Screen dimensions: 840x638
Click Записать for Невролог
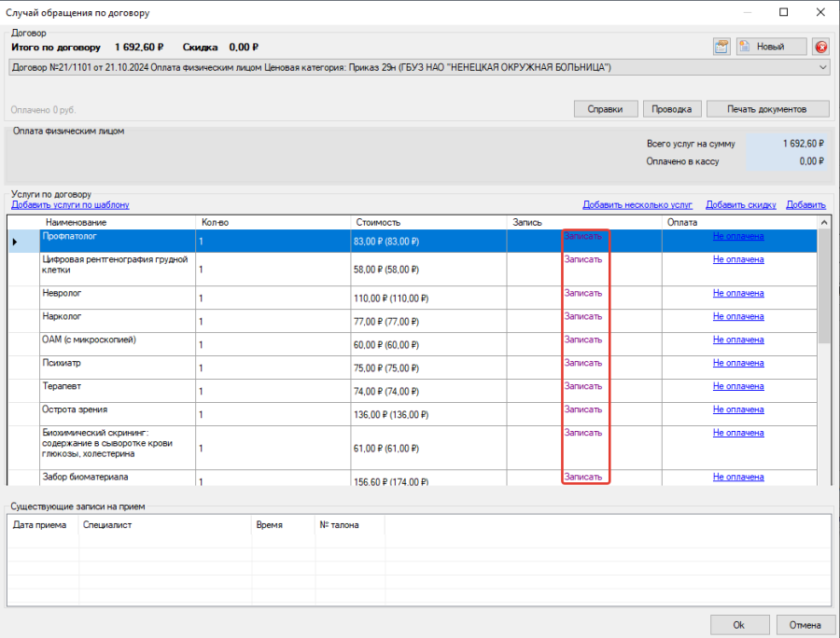[x=582, y=293]
